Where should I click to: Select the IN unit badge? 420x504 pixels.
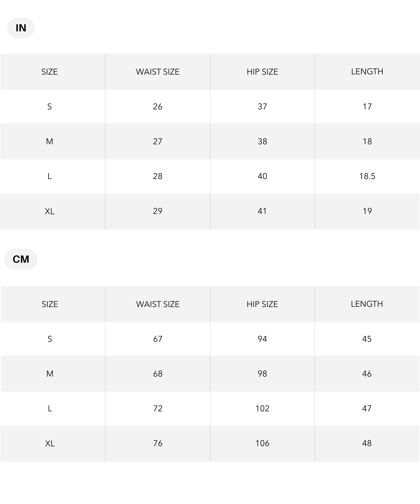21,28
